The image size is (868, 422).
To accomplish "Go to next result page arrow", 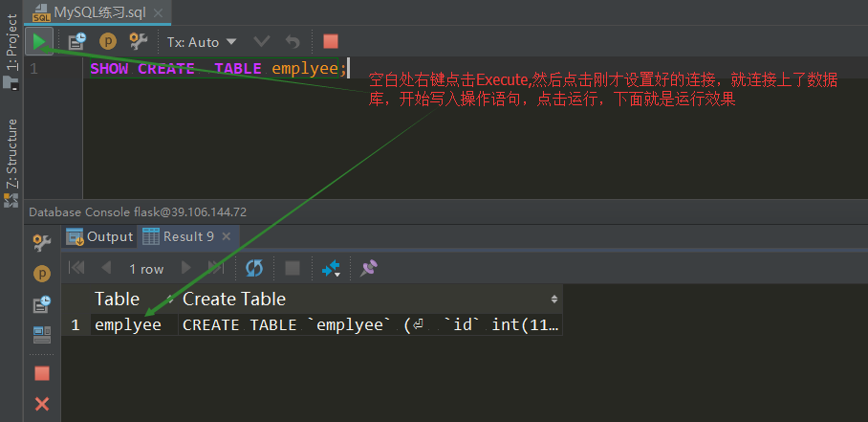I will tap(186, 269).
